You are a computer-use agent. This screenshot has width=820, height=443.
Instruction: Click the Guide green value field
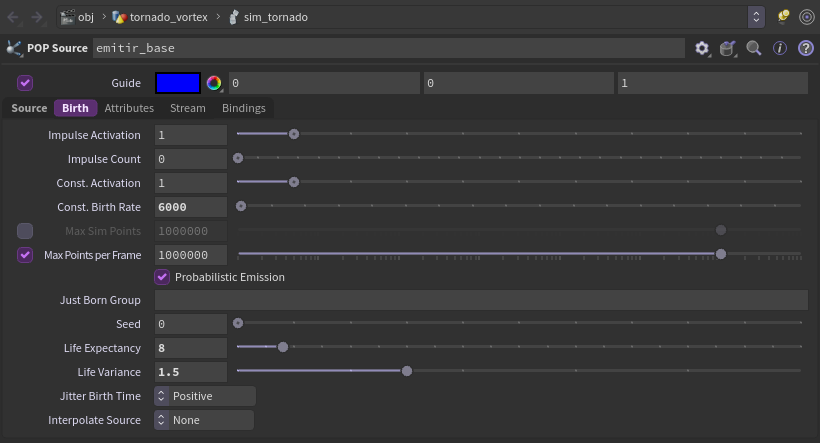point(519,83)
